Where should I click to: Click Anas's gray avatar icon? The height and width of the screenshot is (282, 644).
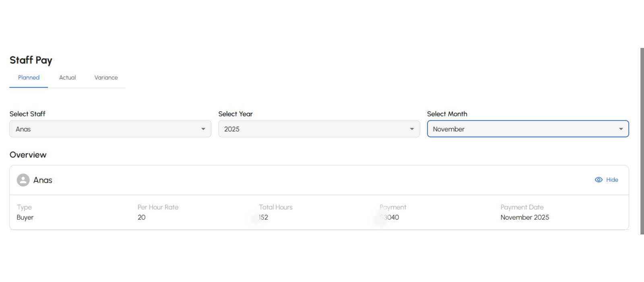[23, 180]
